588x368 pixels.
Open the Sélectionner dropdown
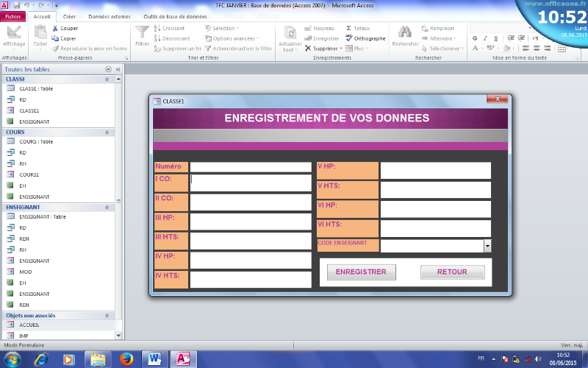[x=443, y=49]
